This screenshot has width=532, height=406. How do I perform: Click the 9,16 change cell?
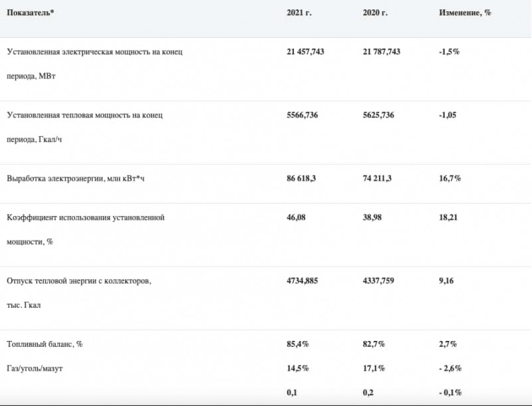coord(446,281)
